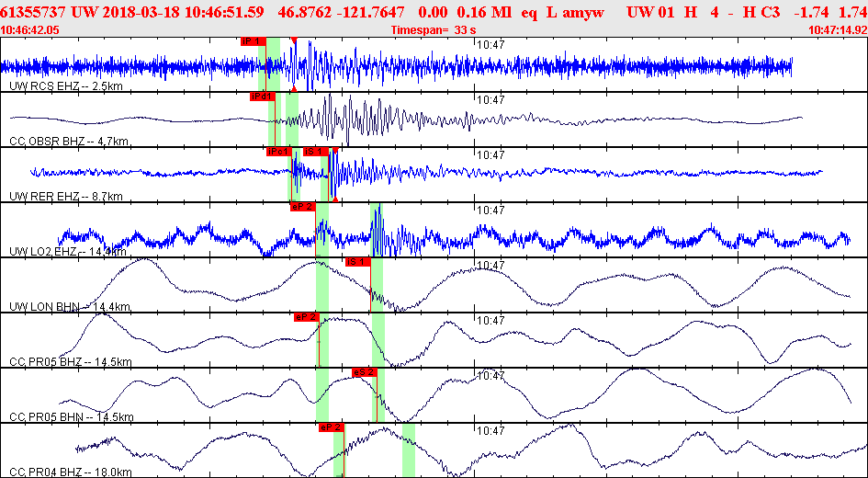
Task: Click the start time 10:46:42.05
Action: (x=30, y=29)
